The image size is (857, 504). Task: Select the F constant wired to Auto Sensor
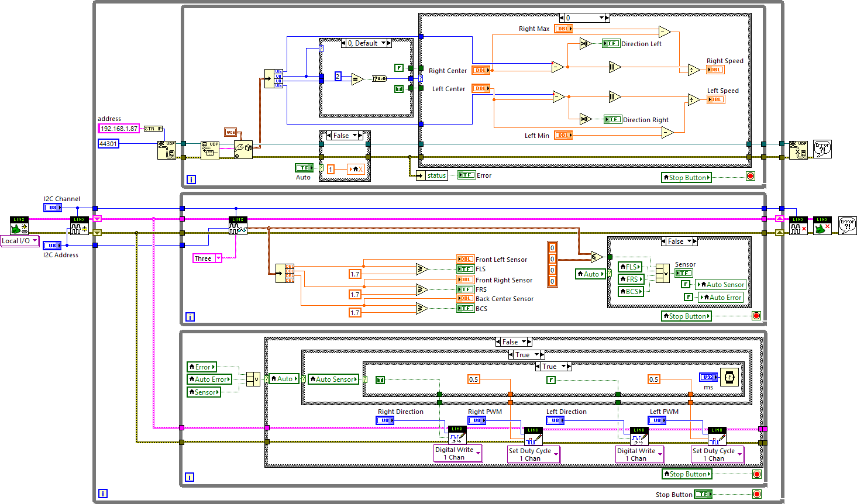(686, 284)
